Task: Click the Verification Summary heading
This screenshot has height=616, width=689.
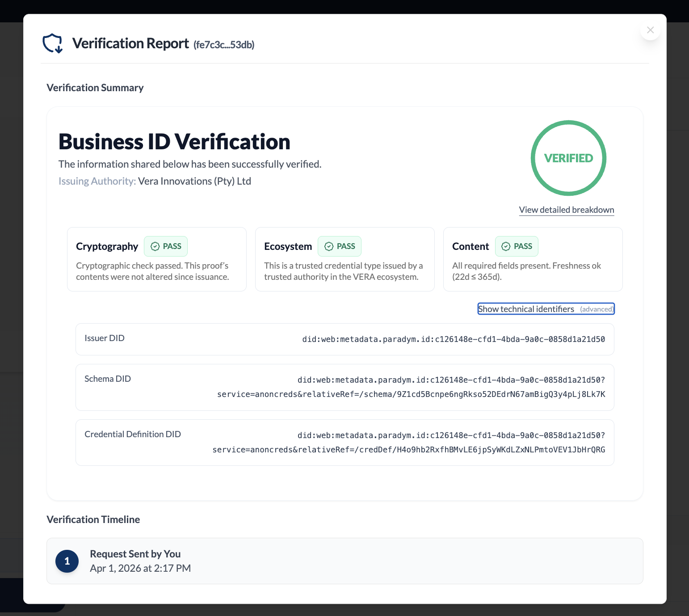Action: (x=95, y=88)
